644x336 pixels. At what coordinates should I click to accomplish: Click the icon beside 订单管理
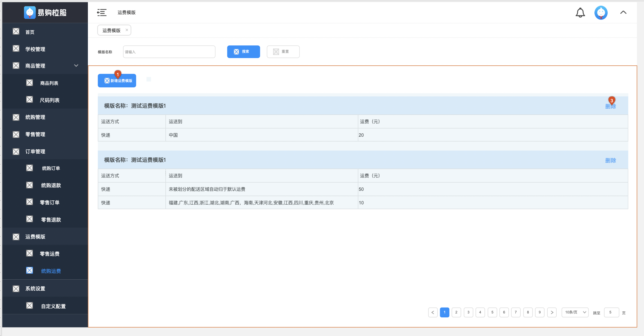pos(16,152)
